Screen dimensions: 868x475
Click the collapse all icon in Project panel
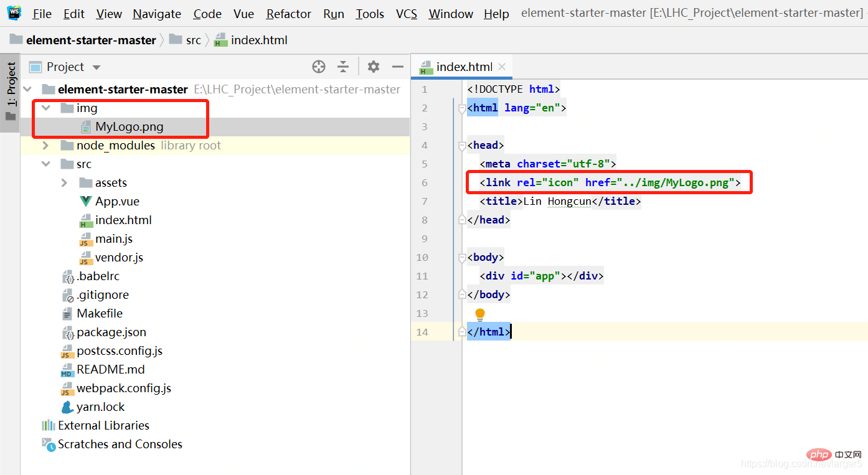tap(343, 67)
